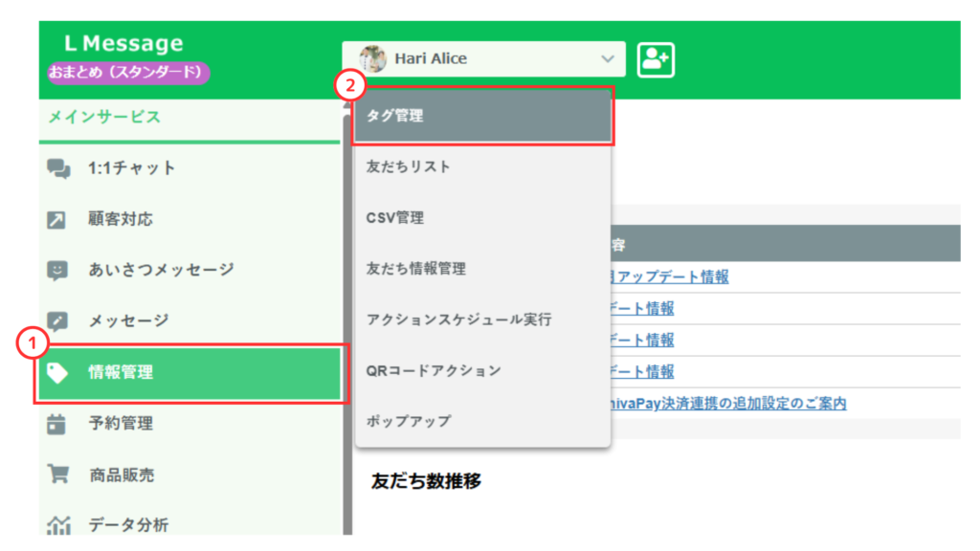Open the UnivaPay決済連携 announcement link
This screenshot has height=551, width=980.
(727, 404)
